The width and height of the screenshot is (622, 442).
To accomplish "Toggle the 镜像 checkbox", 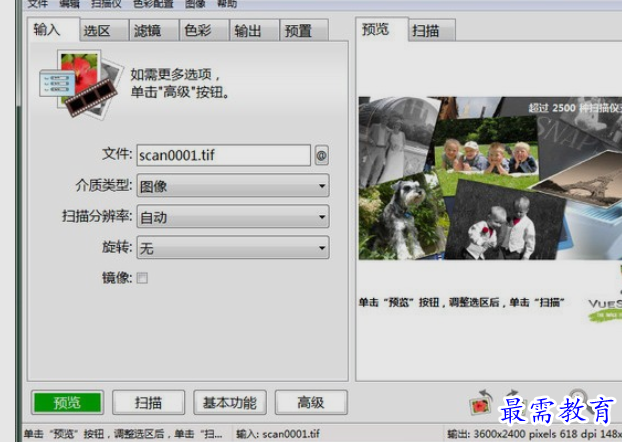I will tap(142, 278).
